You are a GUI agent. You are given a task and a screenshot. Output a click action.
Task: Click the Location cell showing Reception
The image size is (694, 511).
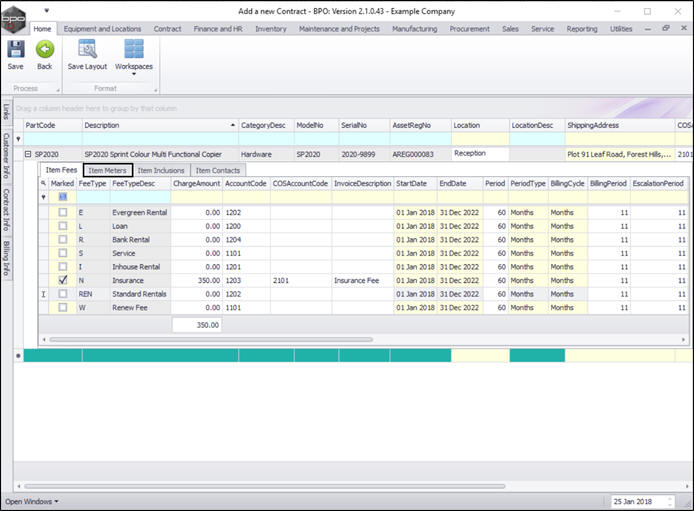click(x=479, y=154)
